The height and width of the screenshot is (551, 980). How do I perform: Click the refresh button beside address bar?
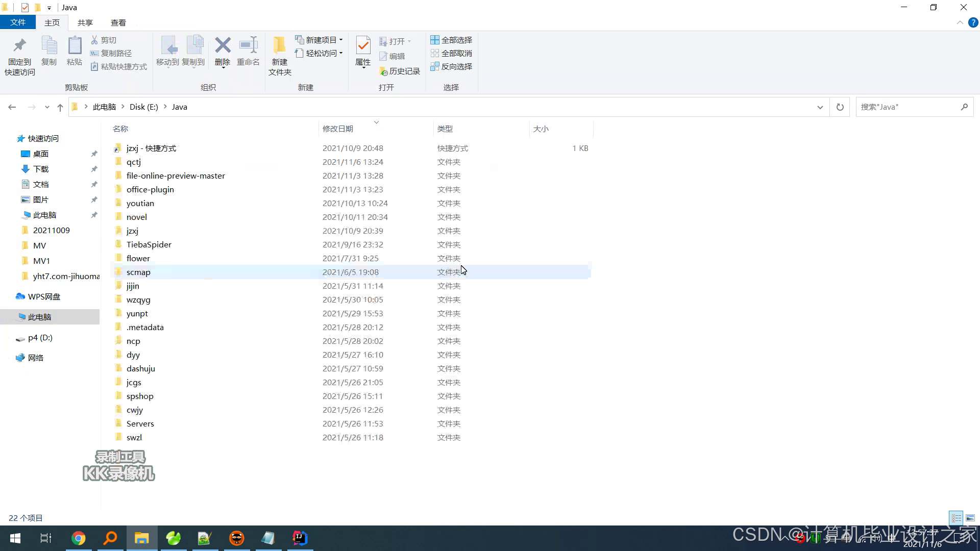coord(840,107)
